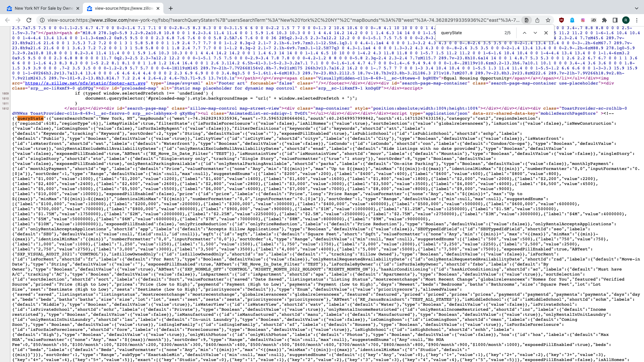The image size is (644, 362).
Task: Go back to the previous page
Action: click(7, 20)
